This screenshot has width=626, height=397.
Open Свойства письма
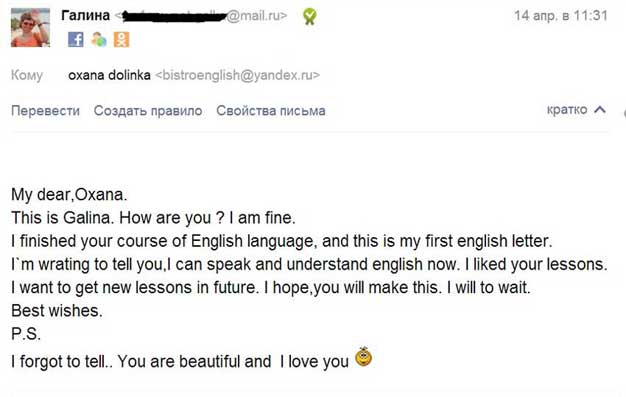pos(271,111)
